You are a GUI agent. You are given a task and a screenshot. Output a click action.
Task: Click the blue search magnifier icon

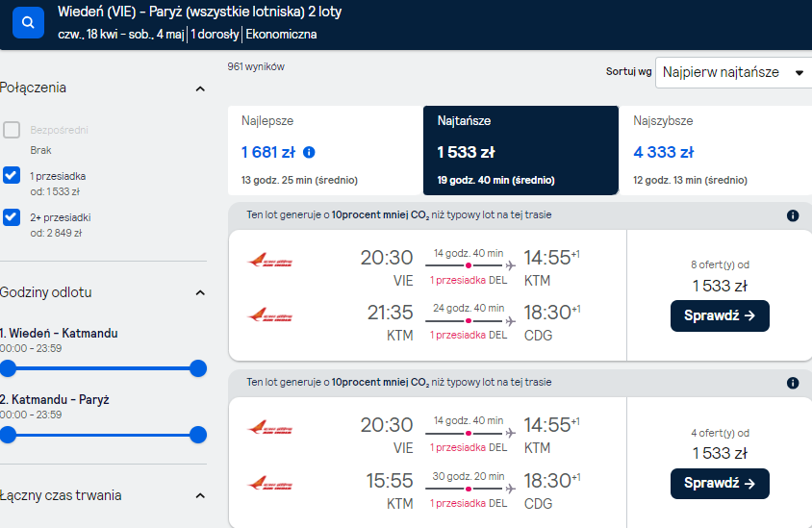pyautogui.click(x=28, y=22)
